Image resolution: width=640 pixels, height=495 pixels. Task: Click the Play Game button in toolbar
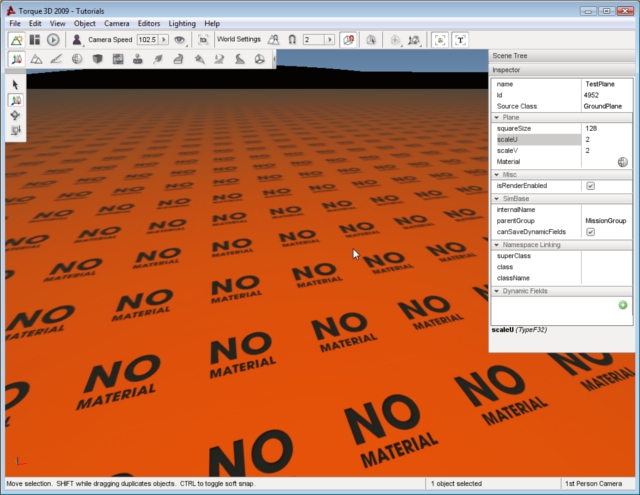coord(53,39)
